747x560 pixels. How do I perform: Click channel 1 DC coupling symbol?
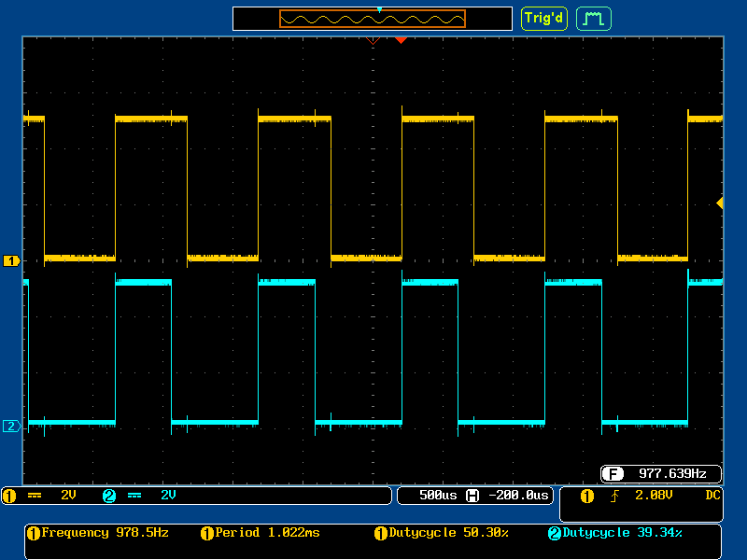(x=35, y=496)
